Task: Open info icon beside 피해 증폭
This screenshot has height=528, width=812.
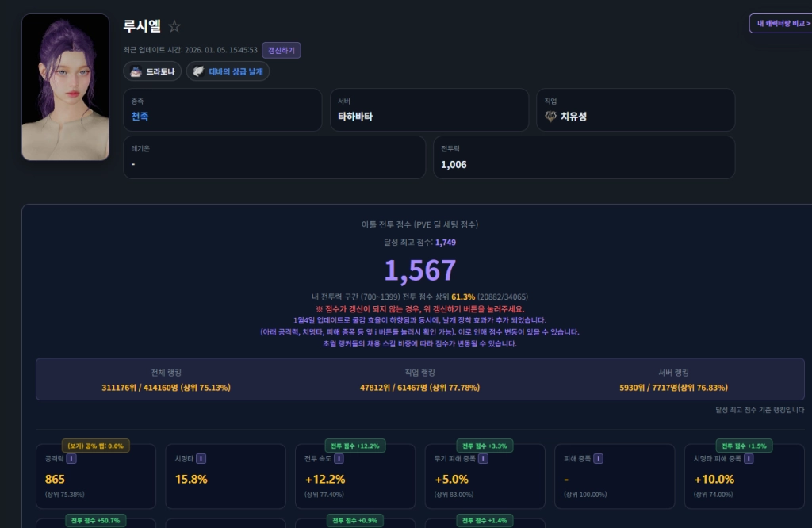Action: (598, 458)
